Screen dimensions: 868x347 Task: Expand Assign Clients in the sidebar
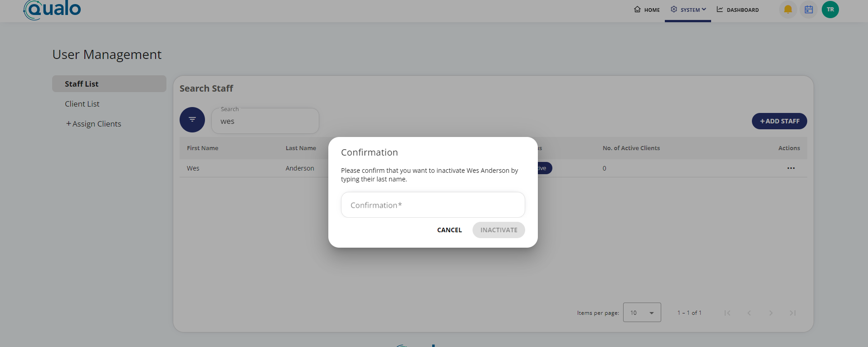tap(93, 124)
